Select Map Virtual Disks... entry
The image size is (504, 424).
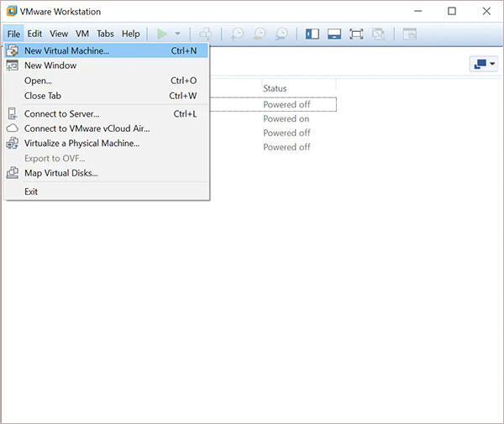point(107,173)
